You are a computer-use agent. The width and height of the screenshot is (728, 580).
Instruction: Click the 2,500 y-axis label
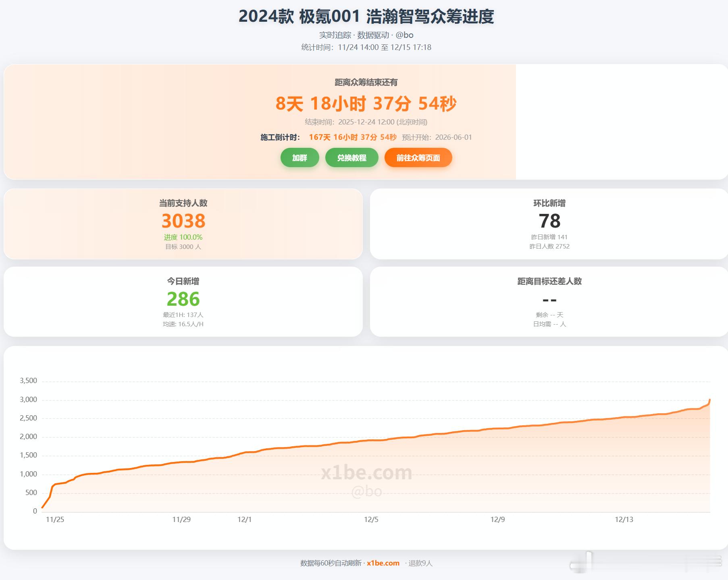coord(28,418)
